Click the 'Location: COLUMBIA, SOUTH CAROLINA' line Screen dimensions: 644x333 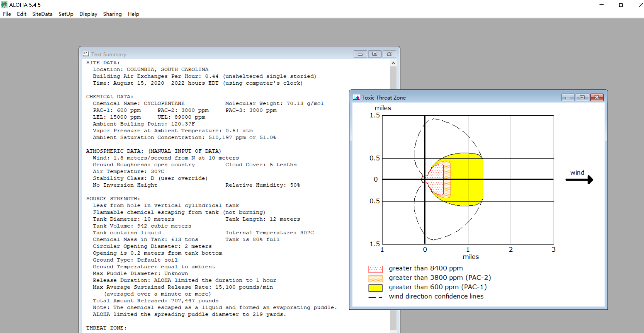click(150, 69)
